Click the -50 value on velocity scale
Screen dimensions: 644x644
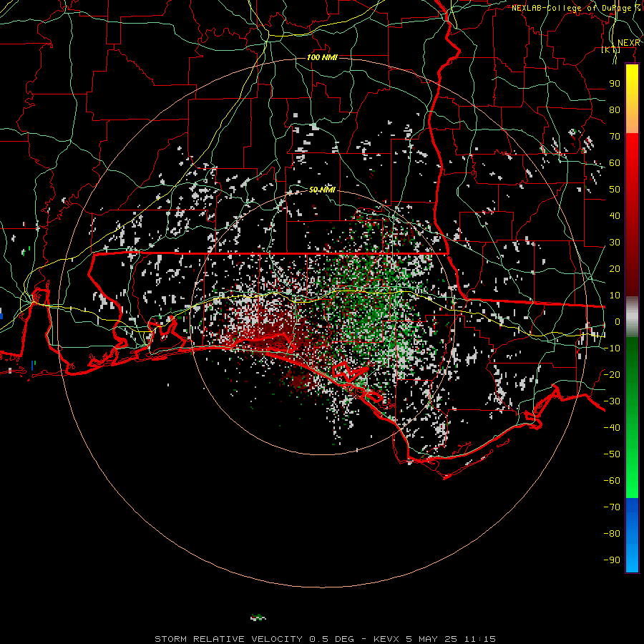click(x=612, y=454)
